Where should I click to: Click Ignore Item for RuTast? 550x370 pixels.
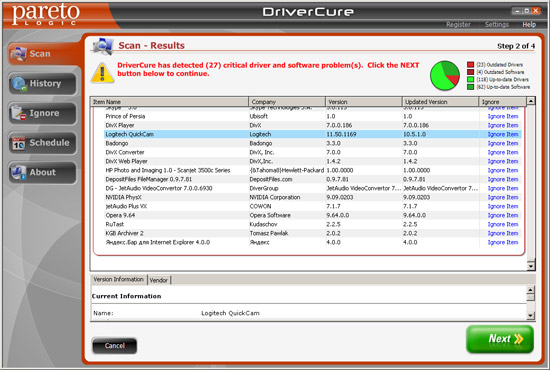(503, 224)
